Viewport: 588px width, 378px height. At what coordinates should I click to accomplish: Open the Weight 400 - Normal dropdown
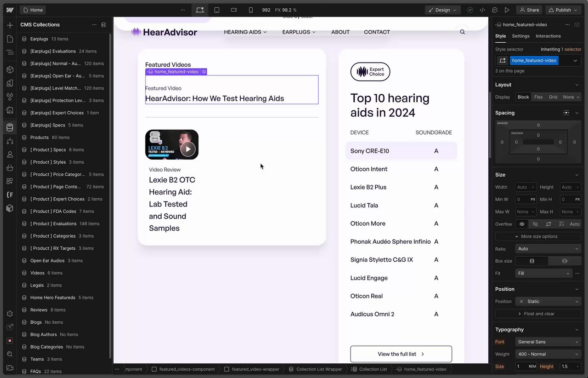tap(548, 354)
